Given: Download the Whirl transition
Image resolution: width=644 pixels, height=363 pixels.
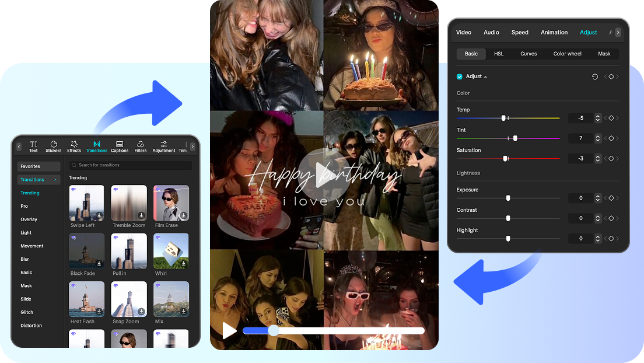Looking at the screenshot, I should click(x=184, y=264).
